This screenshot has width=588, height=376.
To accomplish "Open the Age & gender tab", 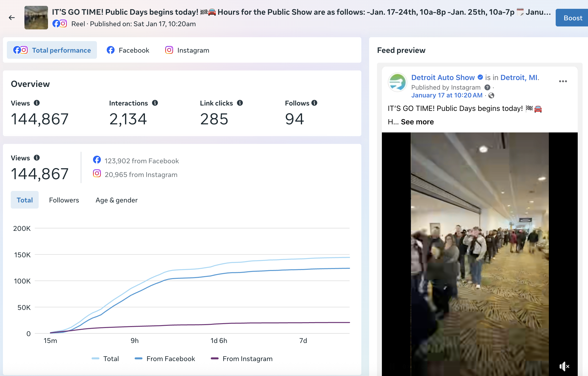I will coord(117,200).
